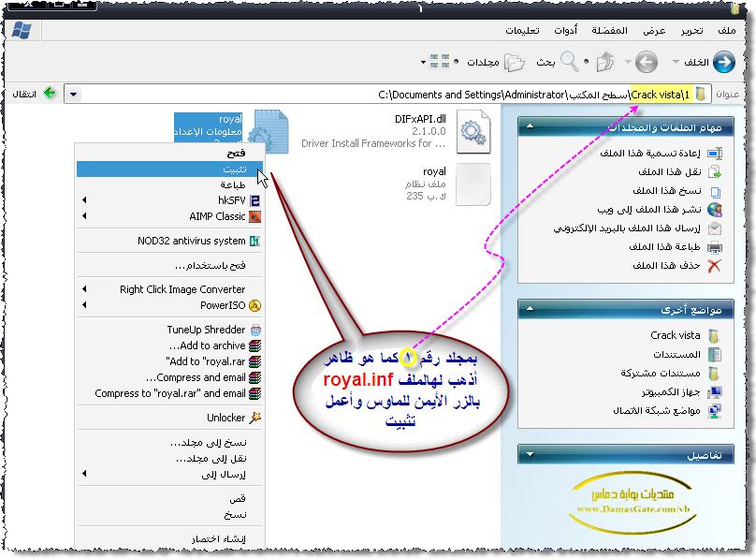756x559 pixels.
Task: Expand the PowerISO submenu
Action: pos(86,305)
